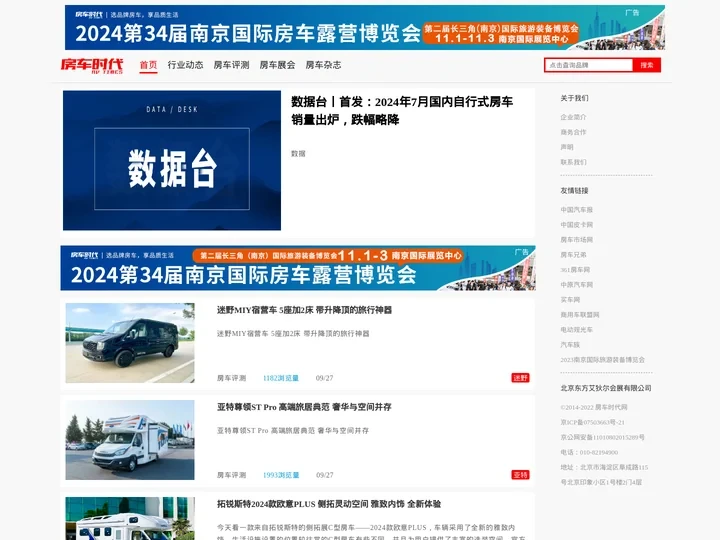Open the 数据台 featured article image

172,160
